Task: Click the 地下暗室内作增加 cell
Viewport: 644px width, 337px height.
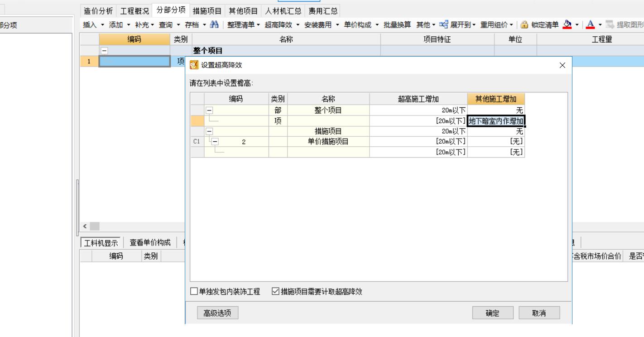Action: [496, 121]
